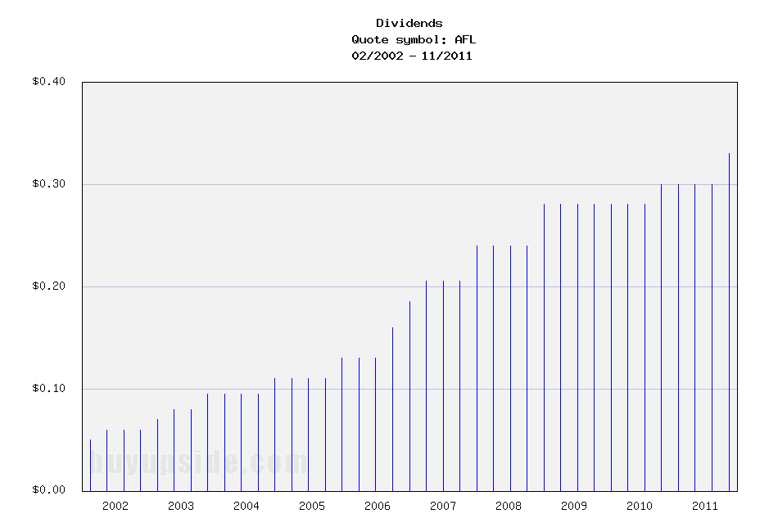
Task: Click the '2007' year label
Action: point(444,506)
